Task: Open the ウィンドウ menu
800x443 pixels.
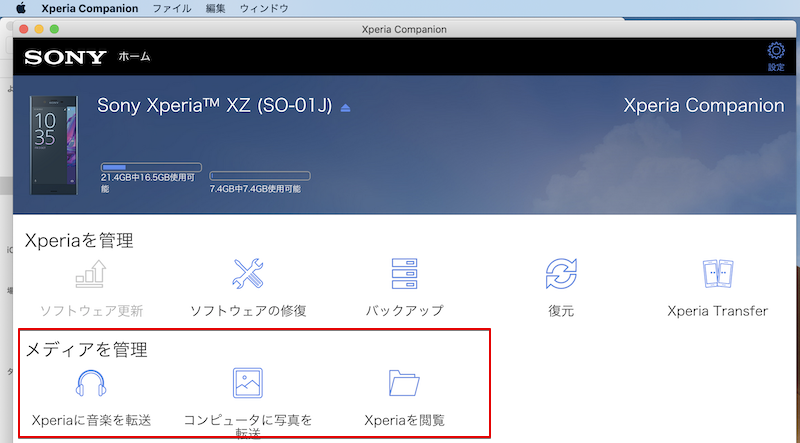Action: click(264, 8)
